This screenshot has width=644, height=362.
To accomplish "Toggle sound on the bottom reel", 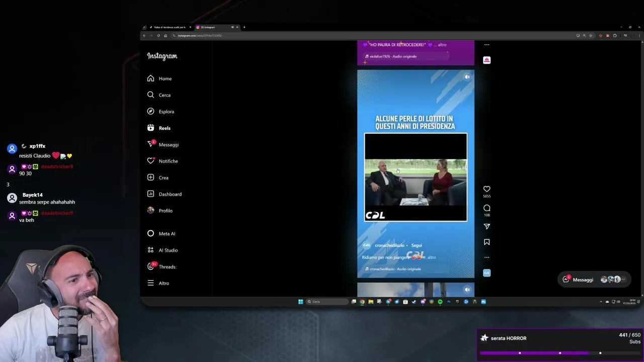I will (x=467, y=290).
